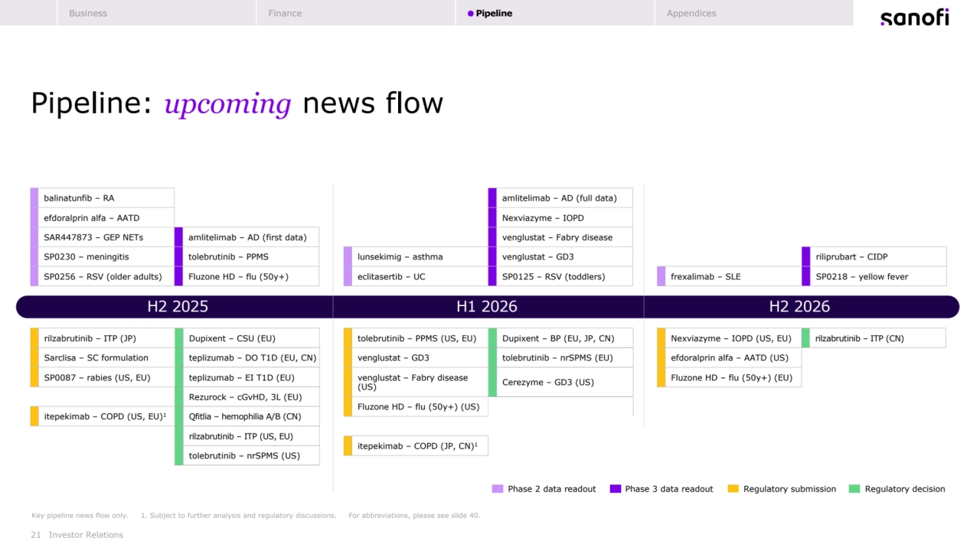Click 'efdoralprin alfa – AATD' entry
The image size is (980, 551).
pos(102,217)
